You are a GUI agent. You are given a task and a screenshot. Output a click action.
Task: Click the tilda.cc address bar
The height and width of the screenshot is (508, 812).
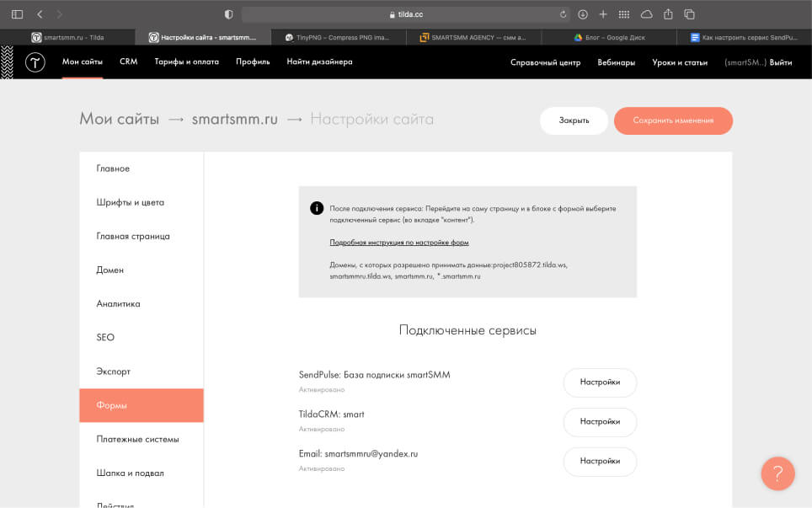coord(406,14)
